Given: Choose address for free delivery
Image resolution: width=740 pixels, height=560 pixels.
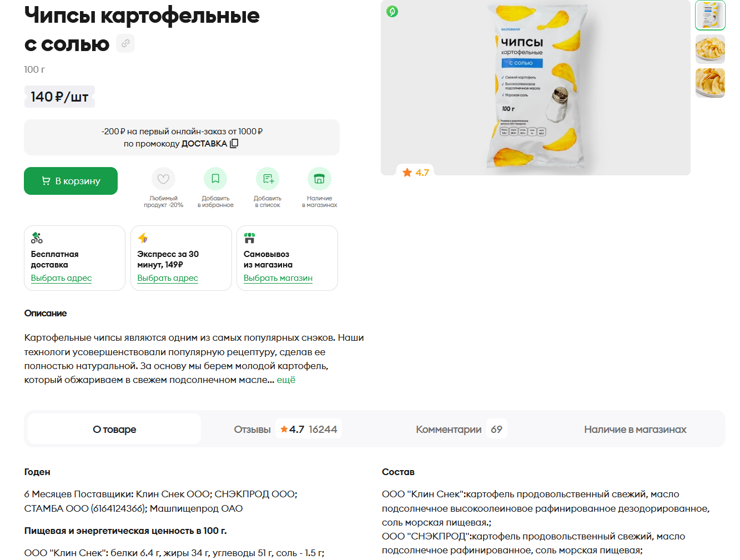Looking at the screenshot, I should [61, 278].
